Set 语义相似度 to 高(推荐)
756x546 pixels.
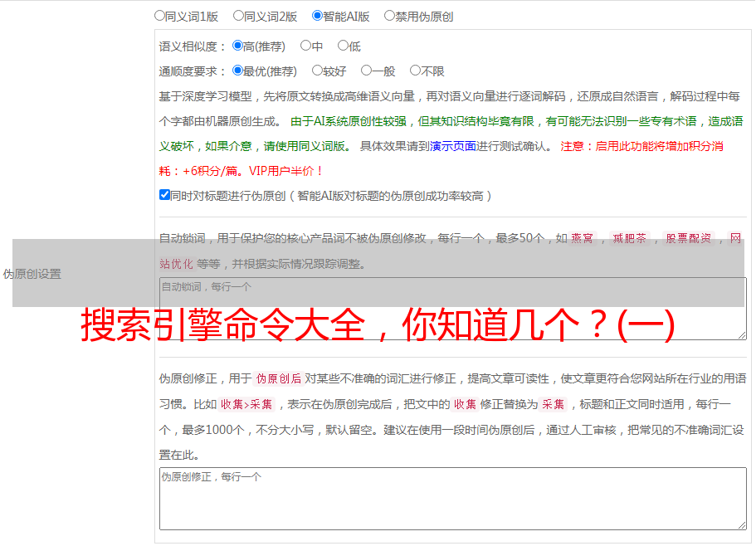pyautogui.click(x=237, y=46)
